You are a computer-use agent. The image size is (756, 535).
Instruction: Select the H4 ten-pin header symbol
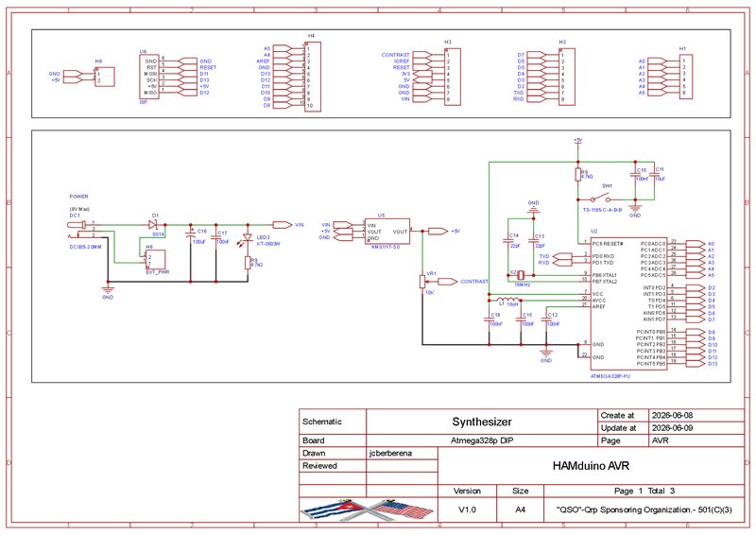pyautogui.click(x=313, y=77)
